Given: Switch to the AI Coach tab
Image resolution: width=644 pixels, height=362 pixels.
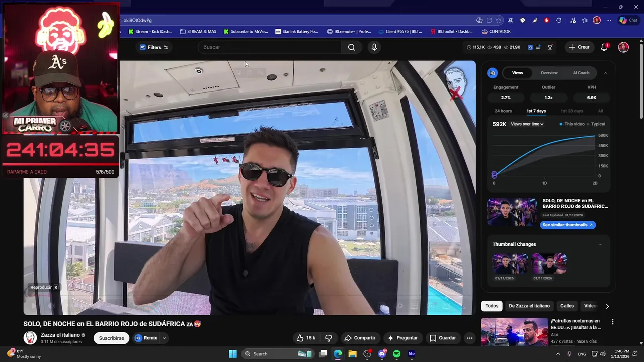Looking at the screenshot, I should (581, 73).
